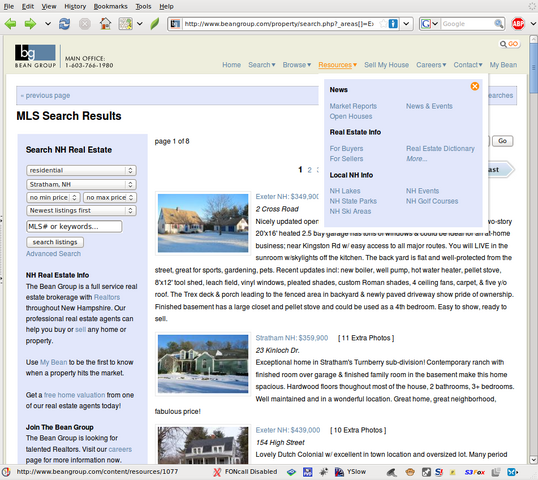Click the site search magnifier GO icon
Image resolution: width=538 pixels, height=480 pixels.
click(x=509, y=44)
